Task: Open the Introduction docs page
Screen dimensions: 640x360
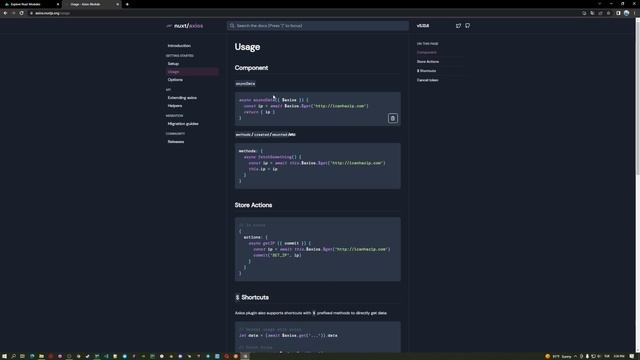Action: (x=179, y=46)
